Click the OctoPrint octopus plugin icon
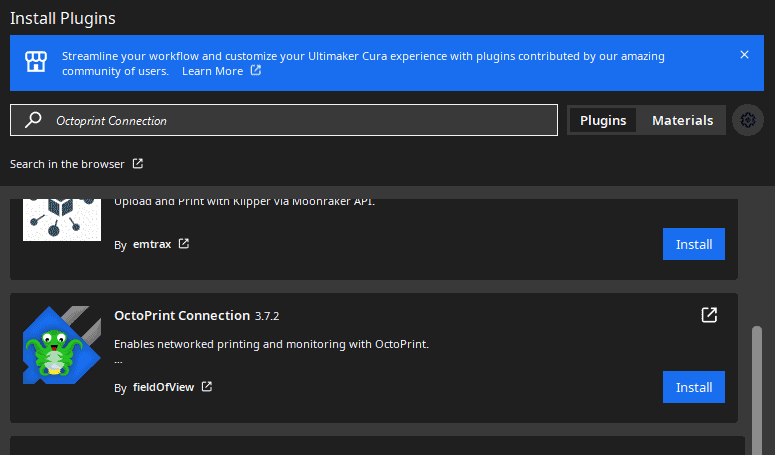The height and width of the screenshot is (455, 775). pos(62,345)
